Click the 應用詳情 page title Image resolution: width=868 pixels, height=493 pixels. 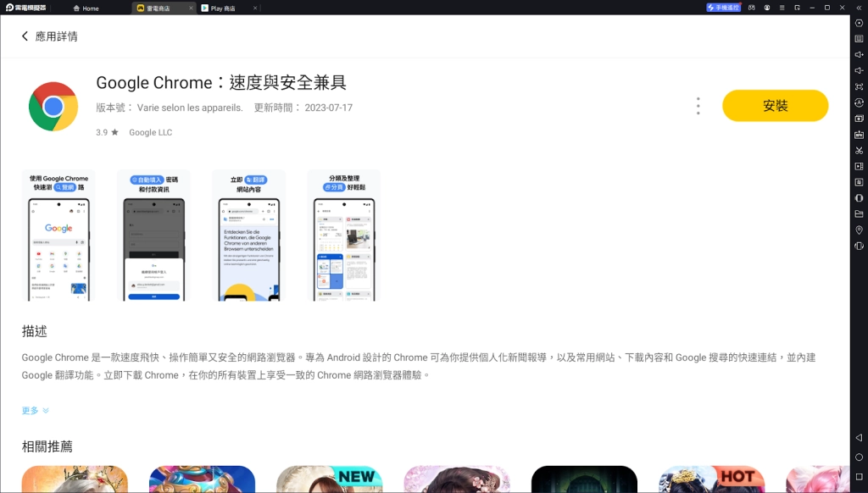(x=57, y=36)
